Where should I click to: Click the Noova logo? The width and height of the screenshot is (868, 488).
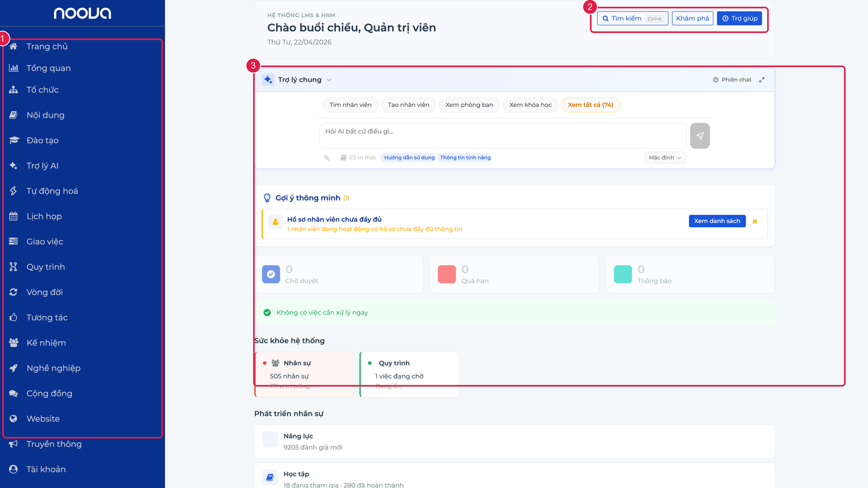[x=82, y=13]
